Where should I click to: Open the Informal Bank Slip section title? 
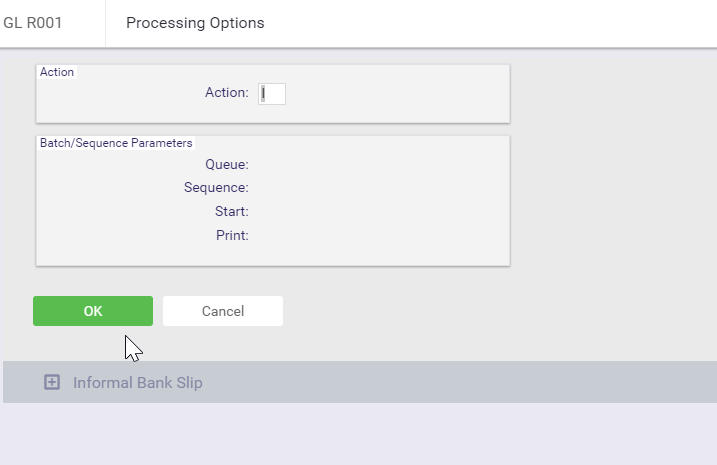click(138, 383)
